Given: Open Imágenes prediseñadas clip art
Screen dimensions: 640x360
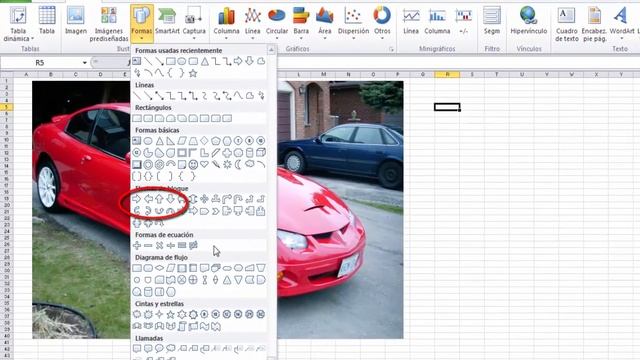Looking at the screenshot, I should tap(109, 24).
